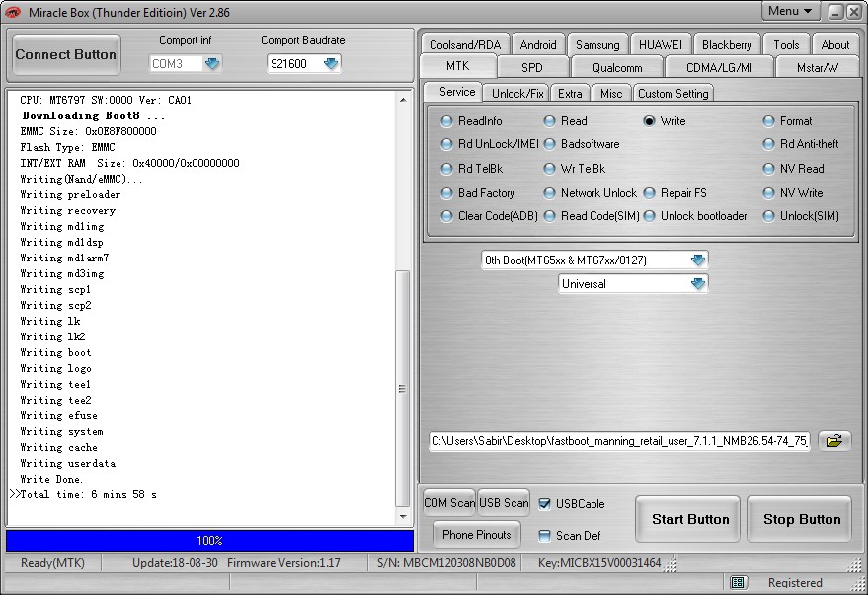Toggle the USBCable checkbox
This screenshot has width=868, height=595.
click(545, 504)
